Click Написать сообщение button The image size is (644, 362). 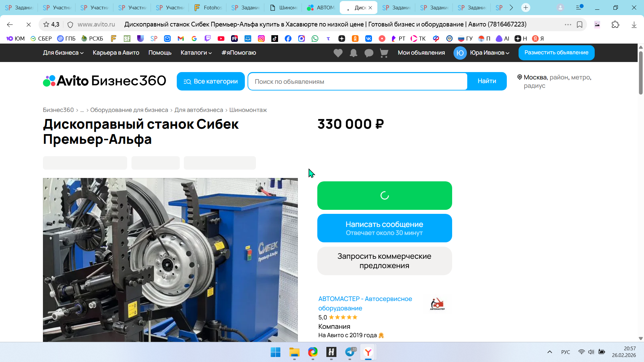(384, 228)
